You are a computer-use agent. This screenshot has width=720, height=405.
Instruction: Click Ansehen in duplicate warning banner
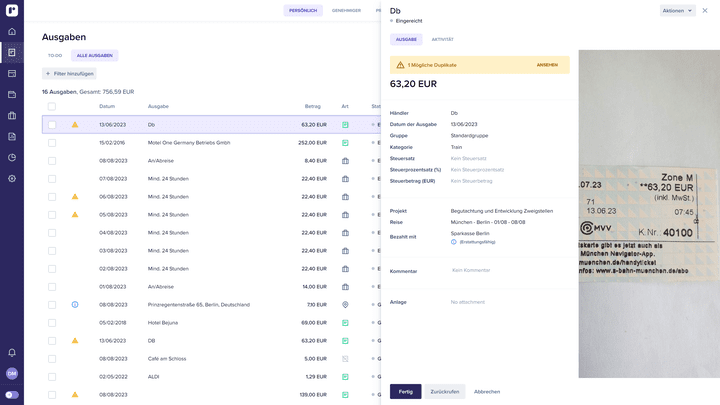point(547,65)
